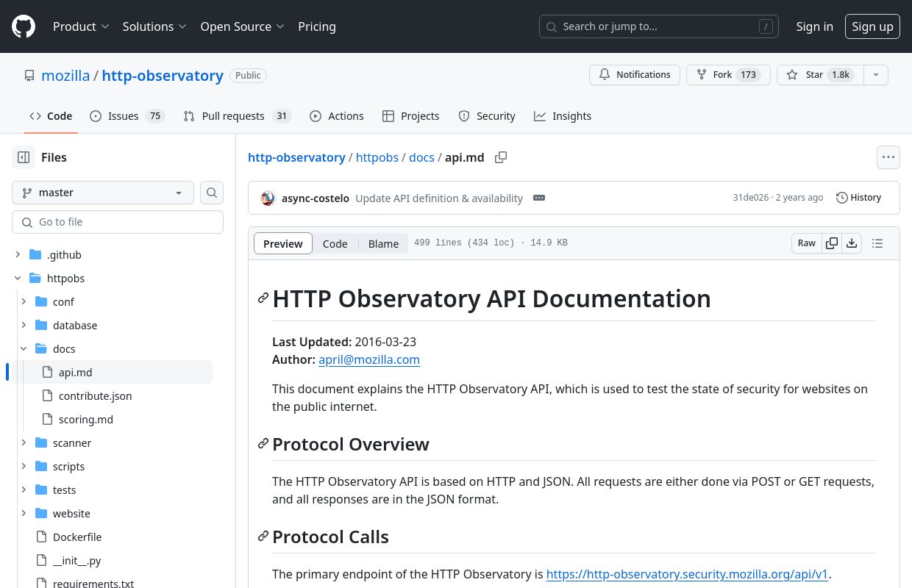912x588 pixels.
Task: Expand the scripts folder chevron
Action: tap(24, 467)
